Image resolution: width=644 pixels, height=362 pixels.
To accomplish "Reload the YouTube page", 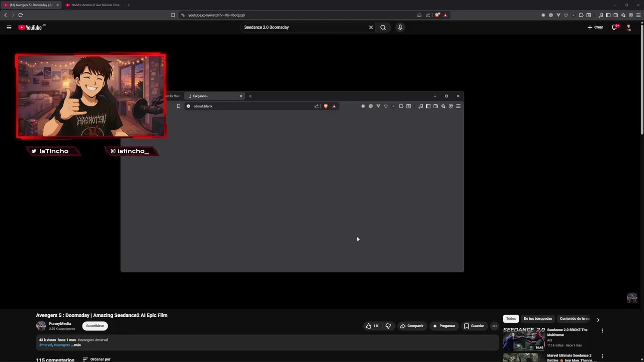I will [x=21, y=15].
